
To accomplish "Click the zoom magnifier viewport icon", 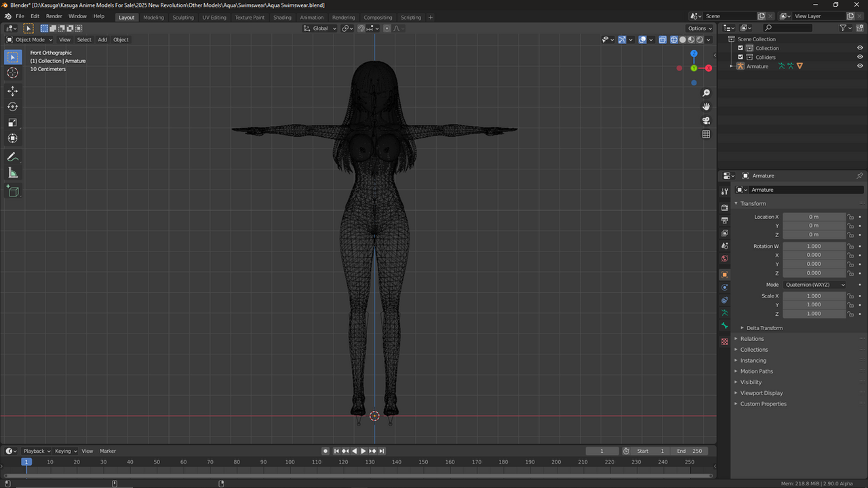I will coord(706,93).
